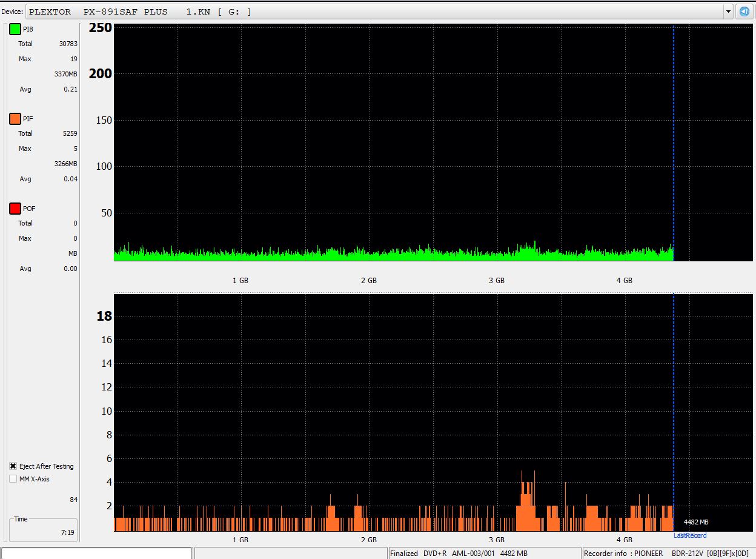Click the red POF color swatch
Image resolution: width=756 pixels, height=559 pixels.
pos(15,209)
